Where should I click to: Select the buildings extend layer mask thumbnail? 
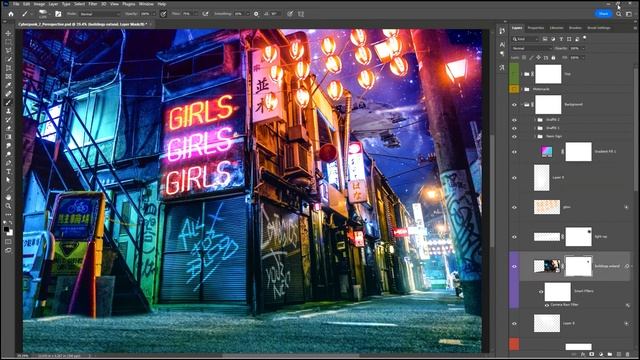tap(578, 267)
